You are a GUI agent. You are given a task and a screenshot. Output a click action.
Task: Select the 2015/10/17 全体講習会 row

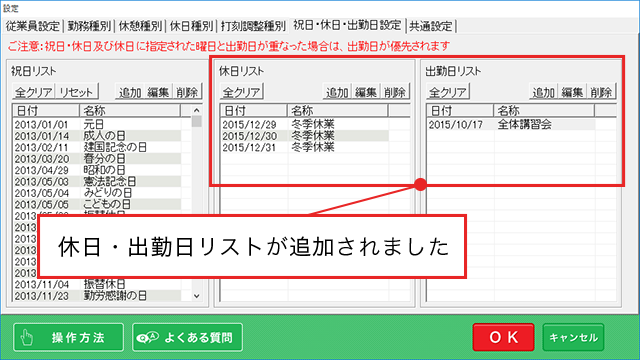click(x=511, y=124)
